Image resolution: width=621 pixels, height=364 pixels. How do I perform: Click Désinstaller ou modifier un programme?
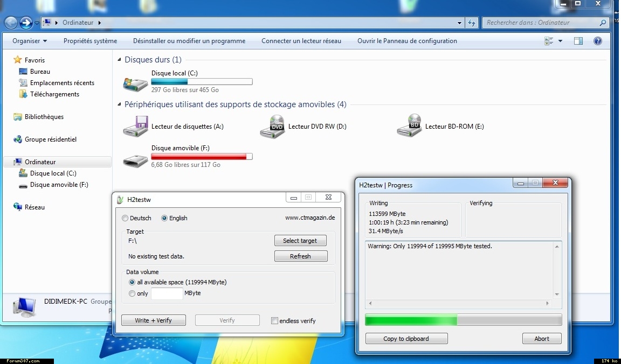coord(189,41)
